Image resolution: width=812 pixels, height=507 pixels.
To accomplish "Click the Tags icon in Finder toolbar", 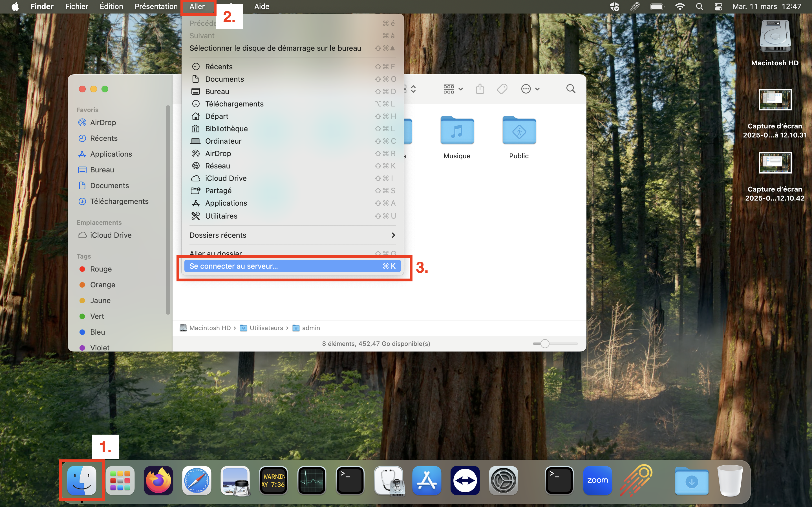I will pyautogui.click(x=502, y=89).
